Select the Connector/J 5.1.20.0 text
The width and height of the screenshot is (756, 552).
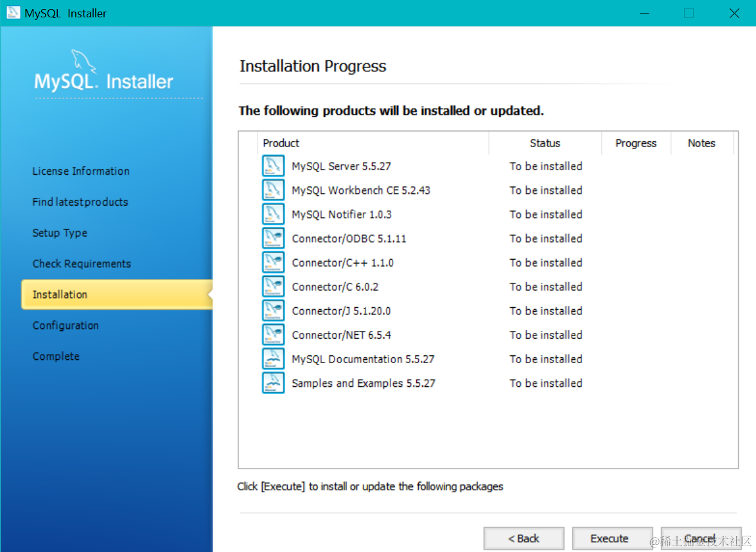[341, 311]
